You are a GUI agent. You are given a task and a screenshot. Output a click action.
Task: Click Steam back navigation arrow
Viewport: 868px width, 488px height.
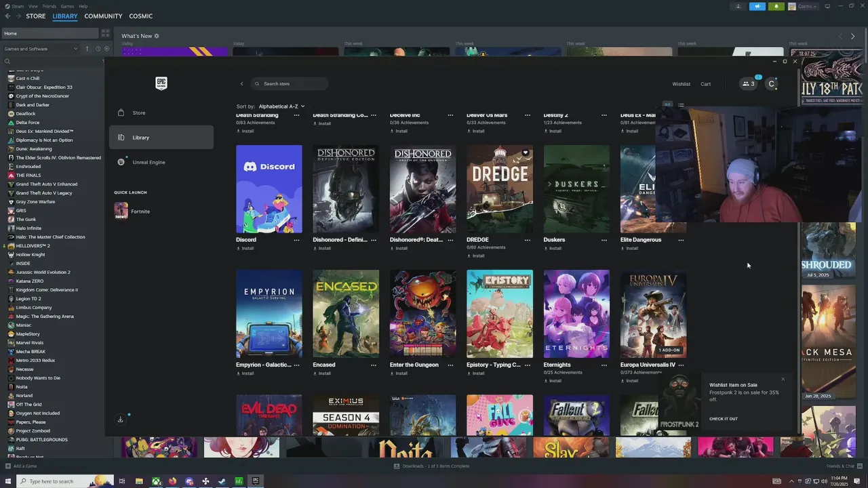point(7,16)
